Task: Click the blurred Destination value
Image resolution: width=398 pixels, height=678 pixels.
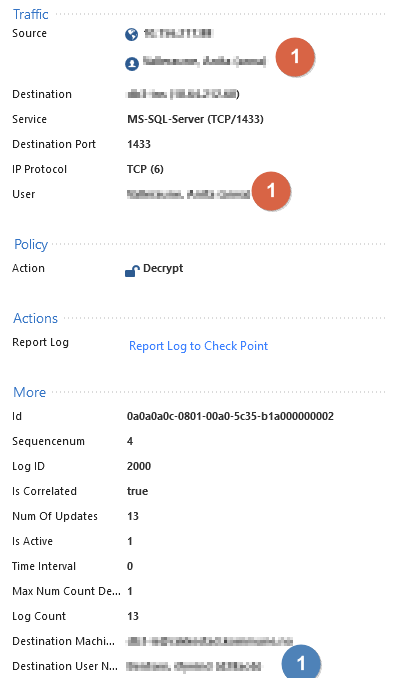Action: 183,94
